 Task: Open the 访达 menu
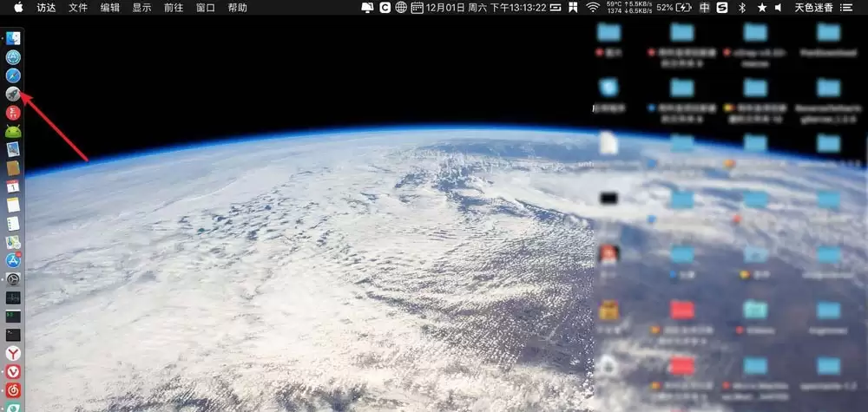[x=46, y=8]
